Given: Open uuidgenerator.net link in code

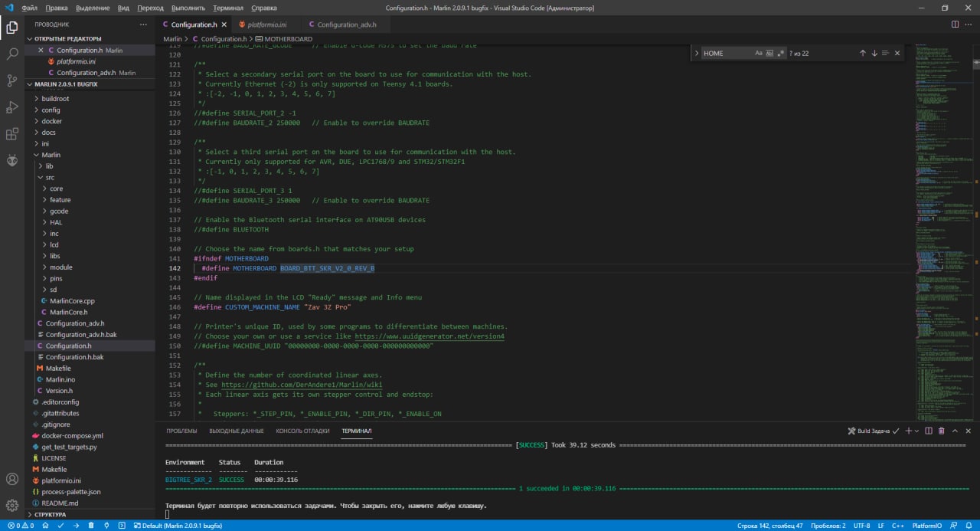Looking at the screenshot, I should click(430, 336).
